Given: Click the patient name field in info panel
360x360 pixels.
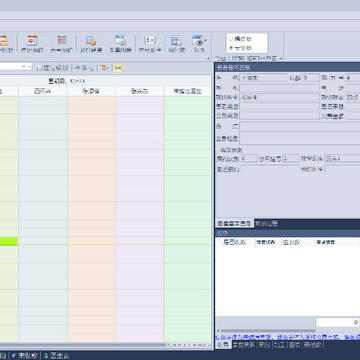Looking at the screenshot, I should point(264,78).
